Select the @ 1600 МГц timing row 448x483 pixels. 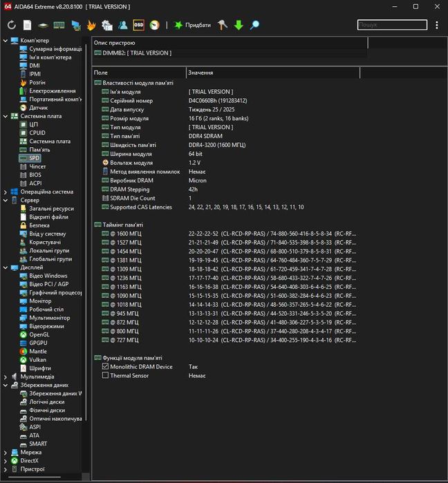pyautogui.click(x=225, y=234)
